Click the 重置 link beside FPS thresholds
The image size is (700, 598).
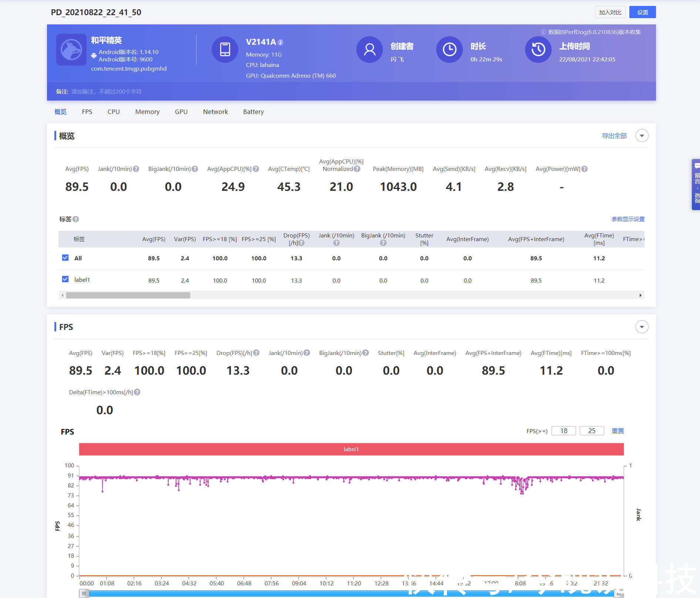618,431
